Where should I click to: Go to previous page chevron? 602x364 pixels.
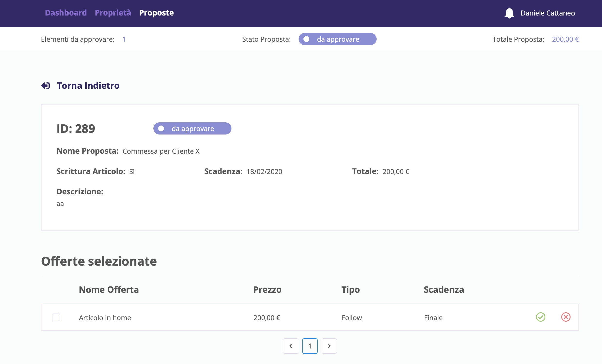click(x=291, y=346)
